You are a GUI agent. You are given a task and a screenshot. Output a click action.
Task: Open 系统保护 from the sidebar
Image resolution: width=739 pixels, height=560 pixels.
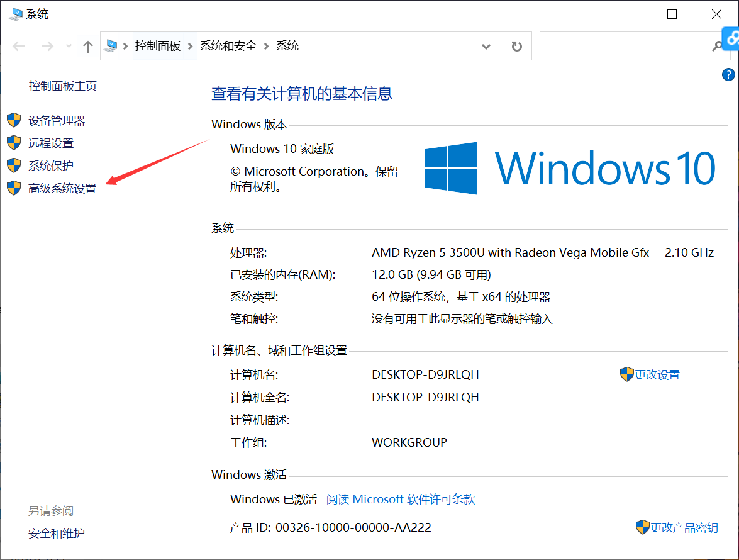pos(51,165)
